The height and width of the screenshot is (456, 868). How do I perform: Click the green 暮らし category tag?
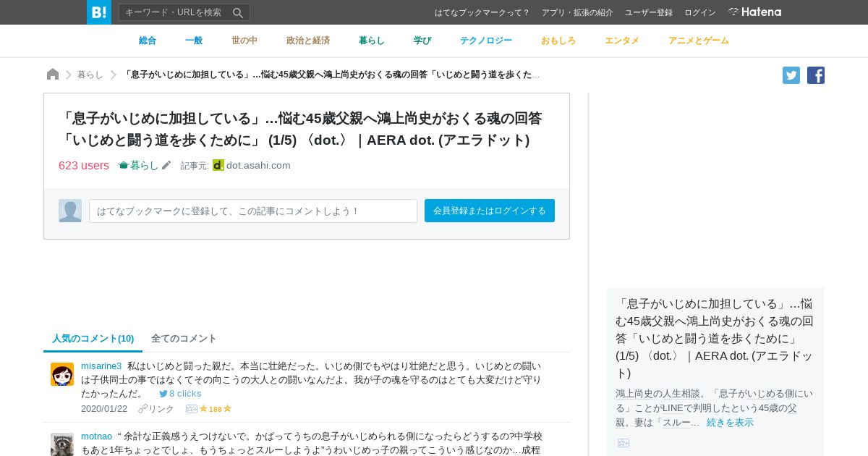coord(138,165)
